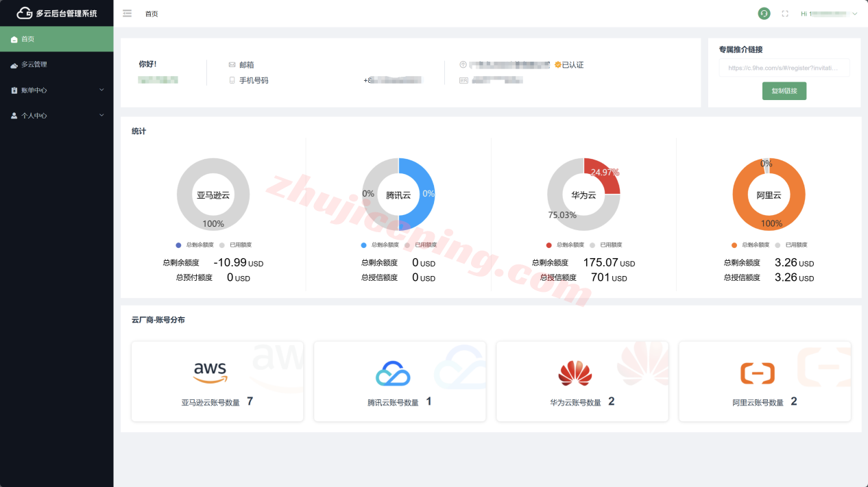Toggle 已用额度 legend in 腾讯云 chart

[x=421, y=245]
